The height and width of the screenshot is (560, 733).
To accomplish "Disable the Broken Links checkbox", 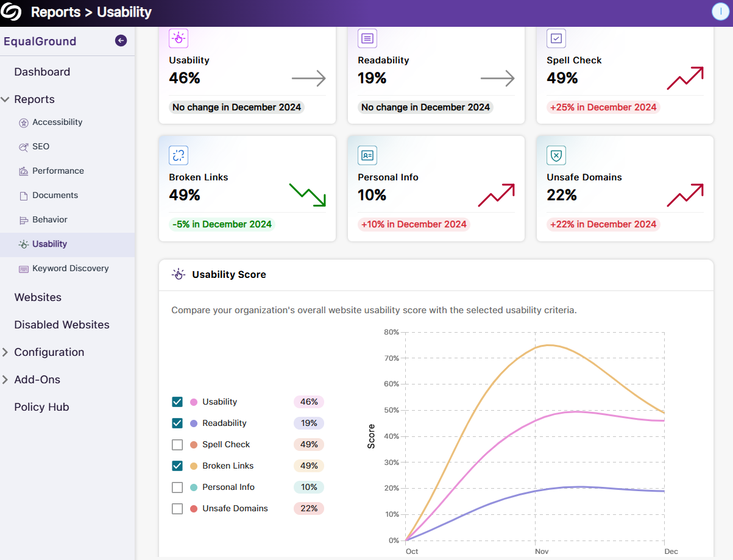I will pyautogui.click(x=177, y=466).
